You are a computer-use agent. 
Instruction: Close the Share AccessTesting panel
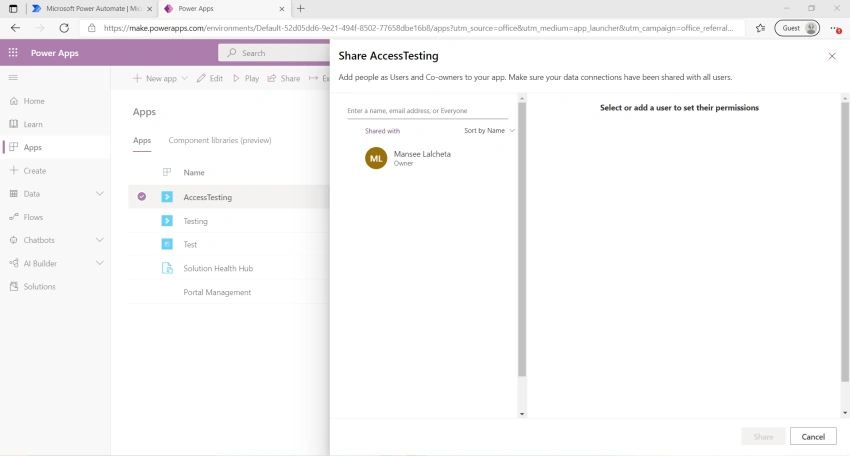coord(832,56)
